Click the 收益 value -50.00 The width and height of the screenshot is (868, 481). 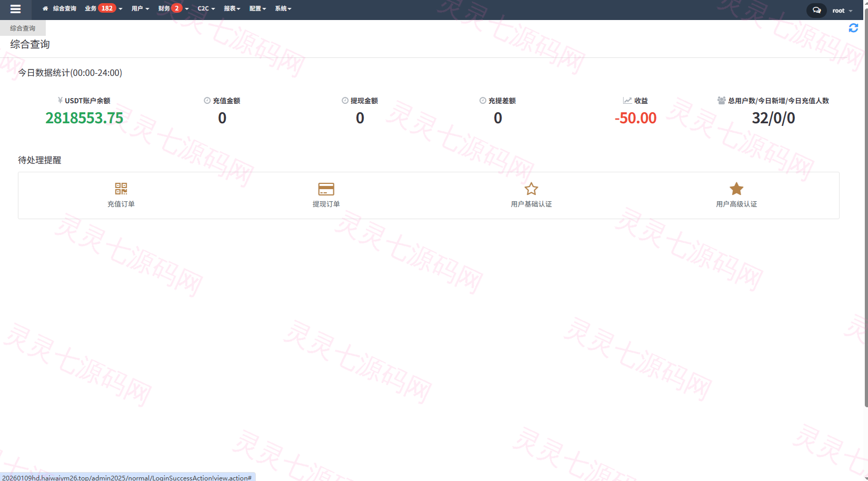click(x=635, y=118)
